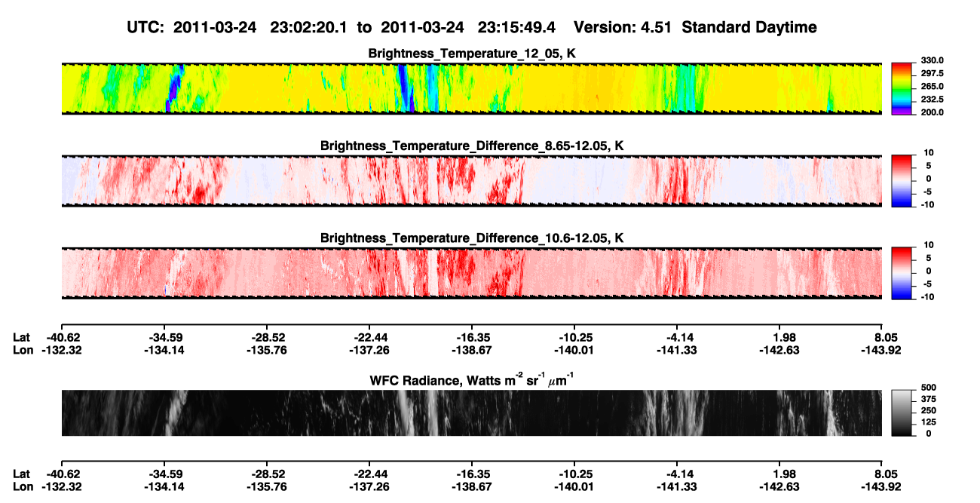
Task: Click latitude 8.05 on the upper axis
Action: coord(885,338)
